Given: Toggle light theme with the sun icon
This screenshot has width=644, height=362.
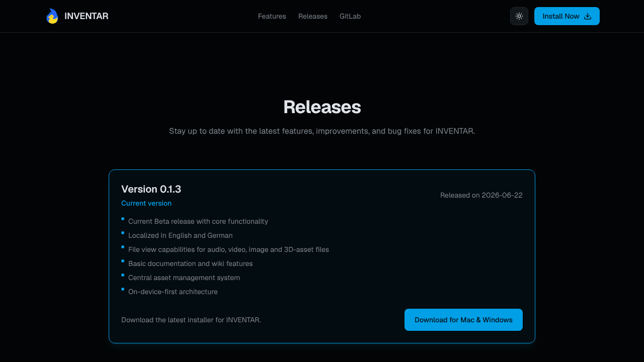Looking at the screenshot, I should (519, 16).
